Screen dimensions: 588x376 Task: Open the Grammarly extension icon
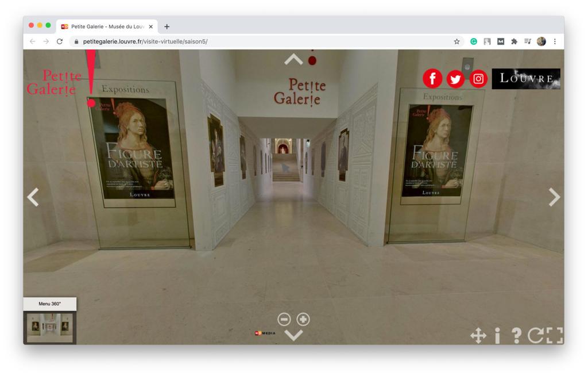(474, 42)
